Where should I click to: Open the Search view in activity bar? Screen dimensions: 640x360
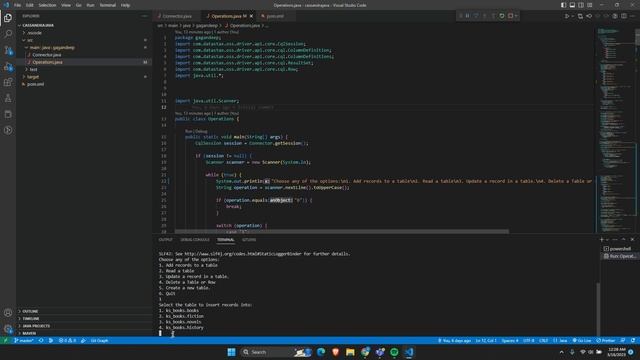8,34
